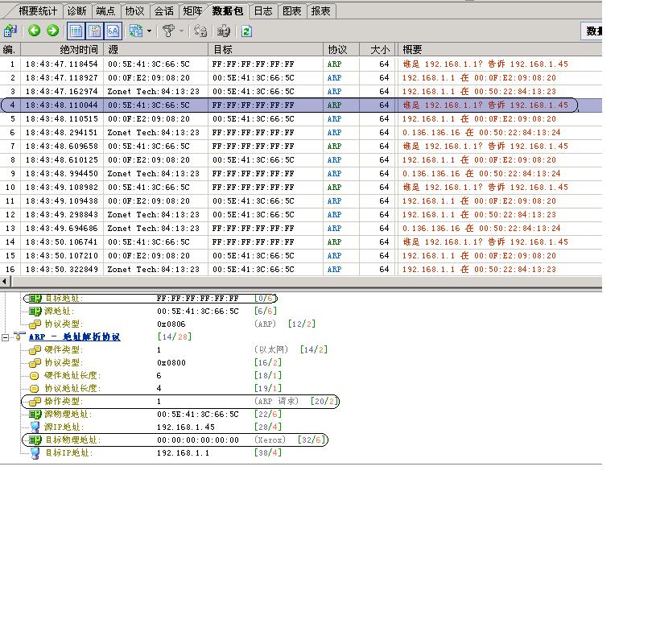Toggle the hex view (6A) pane button
652x644 pixels.
[113, 31]
